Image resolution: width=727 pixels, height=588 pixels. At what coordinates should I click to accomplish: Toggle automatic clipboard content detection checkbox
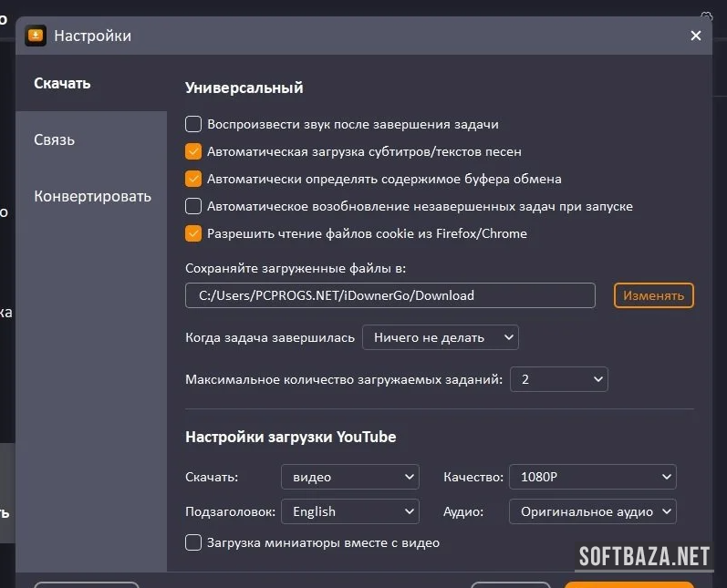coord(193,179)
